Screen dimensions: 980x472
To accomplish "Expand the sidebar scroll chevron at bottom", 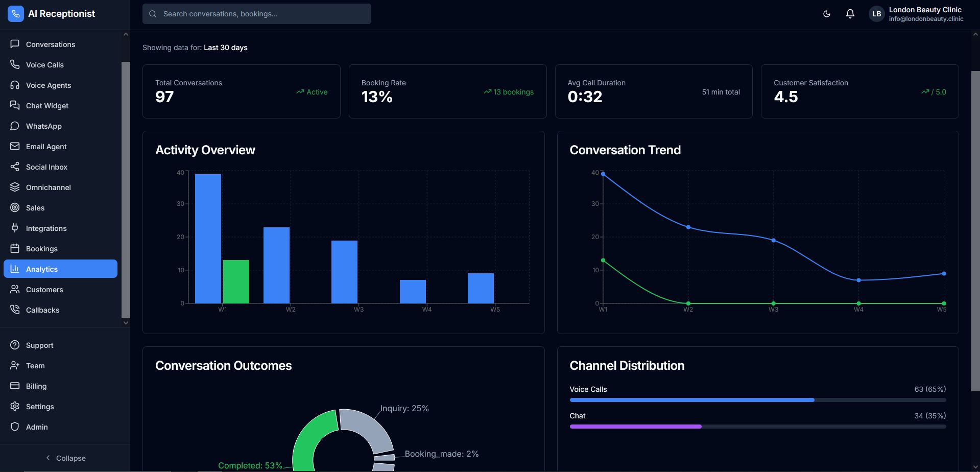I will coord(125,322).
